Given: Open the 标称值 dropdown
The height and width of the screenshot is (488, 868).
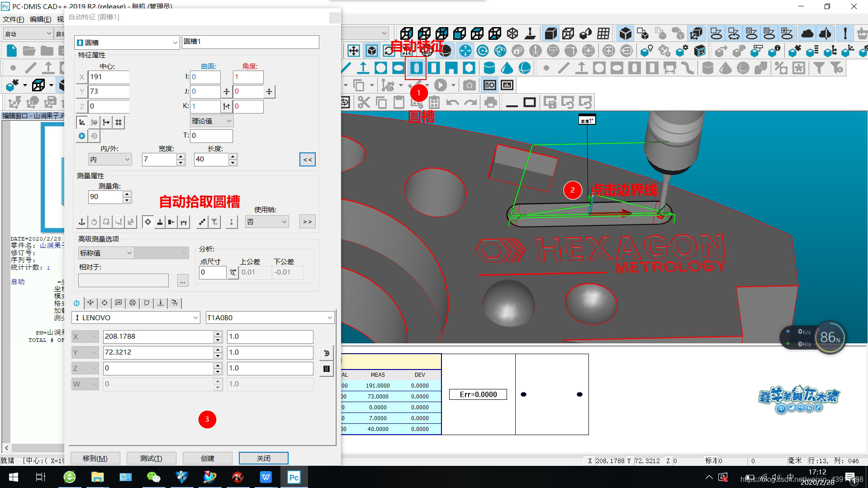Looking at the screenshot, I should click(x=106, y=253).
